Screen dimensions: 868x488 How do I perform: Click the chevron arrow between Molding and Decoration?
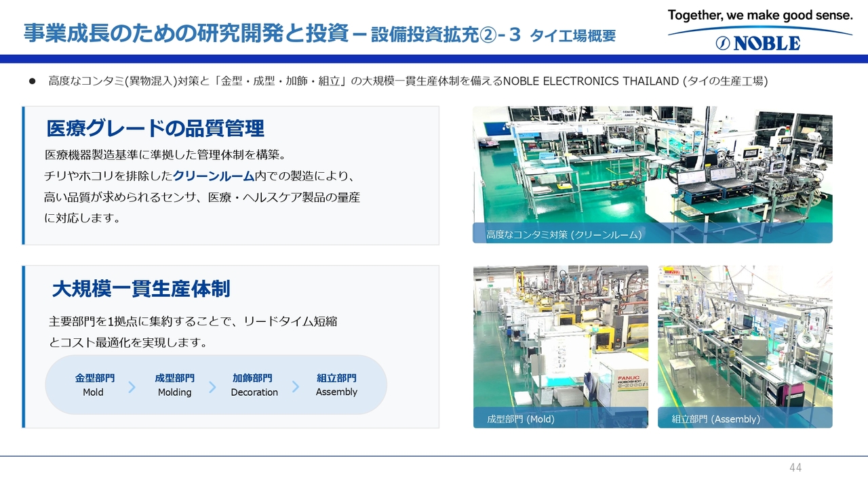click(x=212, y=387)
